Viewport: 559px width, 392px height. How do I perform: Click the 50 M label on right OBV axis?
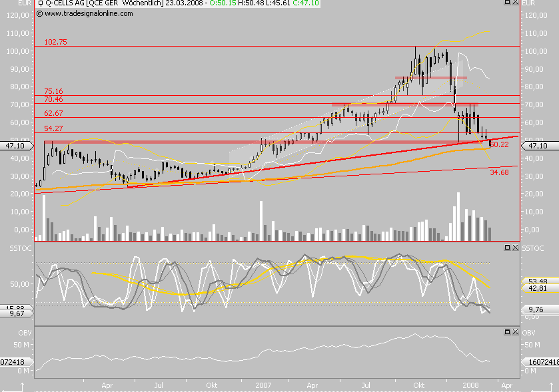click(532, 345)
